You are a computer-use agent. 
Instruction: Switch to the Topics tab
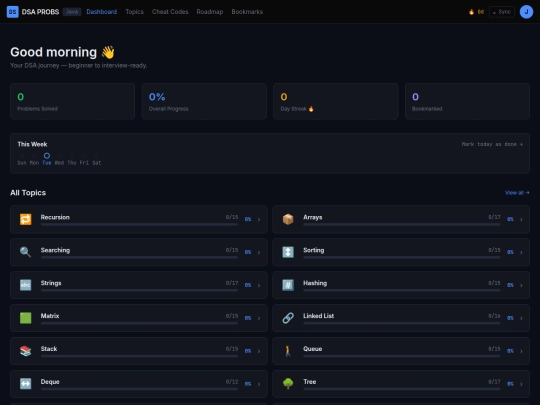[x=134, y=12]
